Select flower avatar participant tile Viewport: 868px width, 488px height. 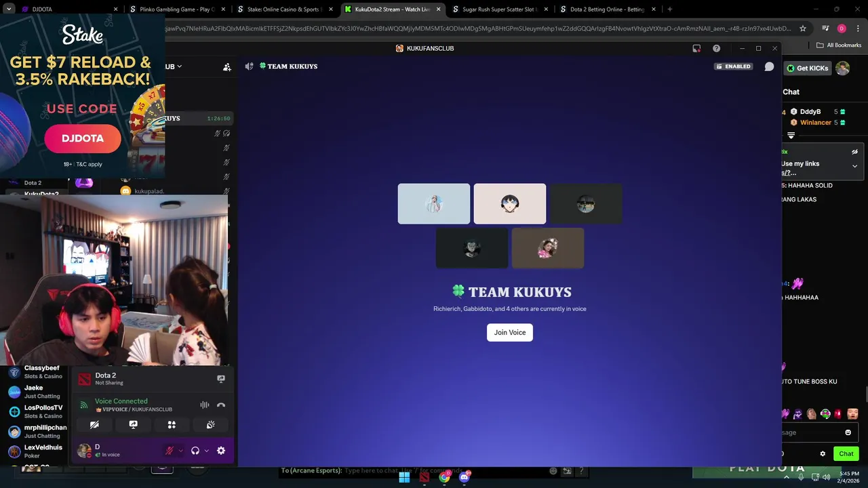[548, 248]
